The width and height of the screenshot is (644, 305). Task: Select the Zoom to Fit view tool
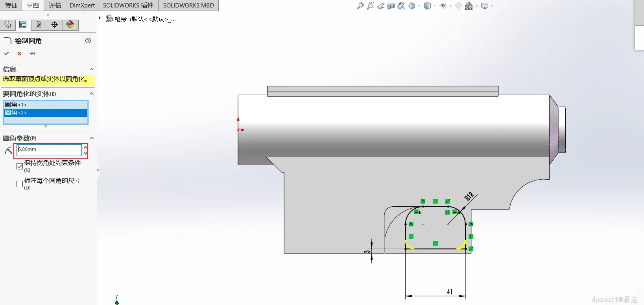pos(360,6)
